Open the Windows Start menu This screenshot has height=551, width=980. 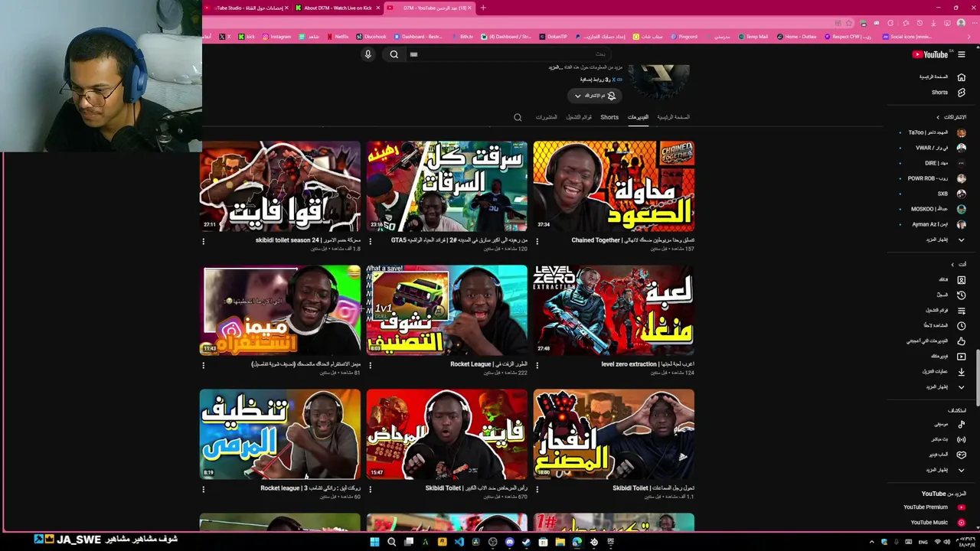tap(374, 542)
